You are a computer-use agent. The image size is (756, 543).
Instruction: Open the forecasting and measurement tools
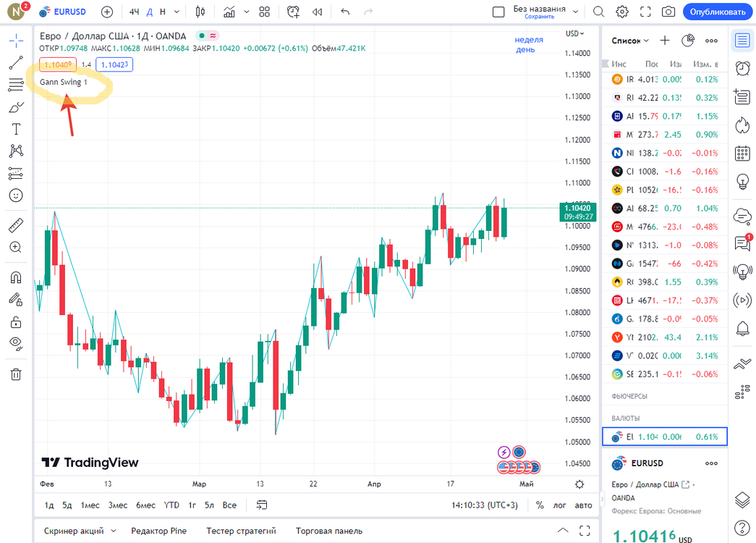click(x=16, y=173)
